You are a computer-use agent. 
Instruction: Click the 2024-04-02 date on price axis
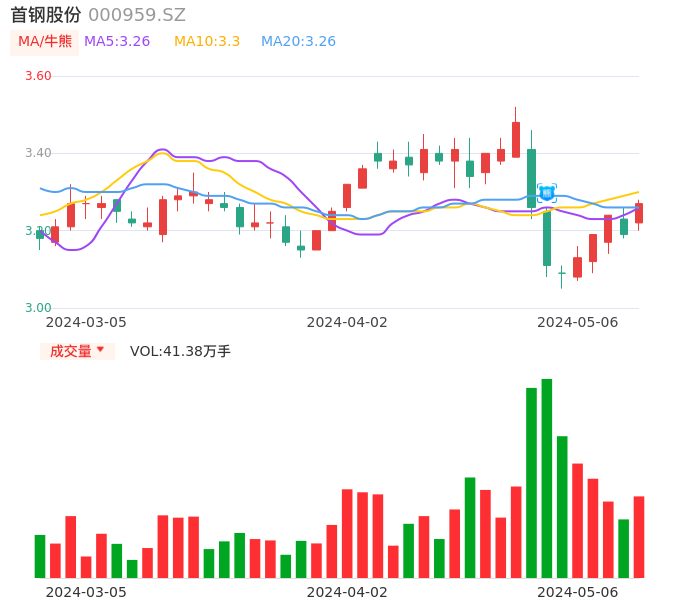[x=347, y=322]
